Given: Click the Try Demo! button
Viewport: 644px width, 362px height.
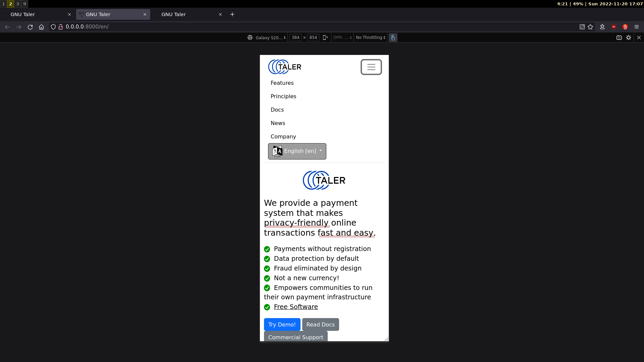Looking at the screenshot, I should 282,324.
